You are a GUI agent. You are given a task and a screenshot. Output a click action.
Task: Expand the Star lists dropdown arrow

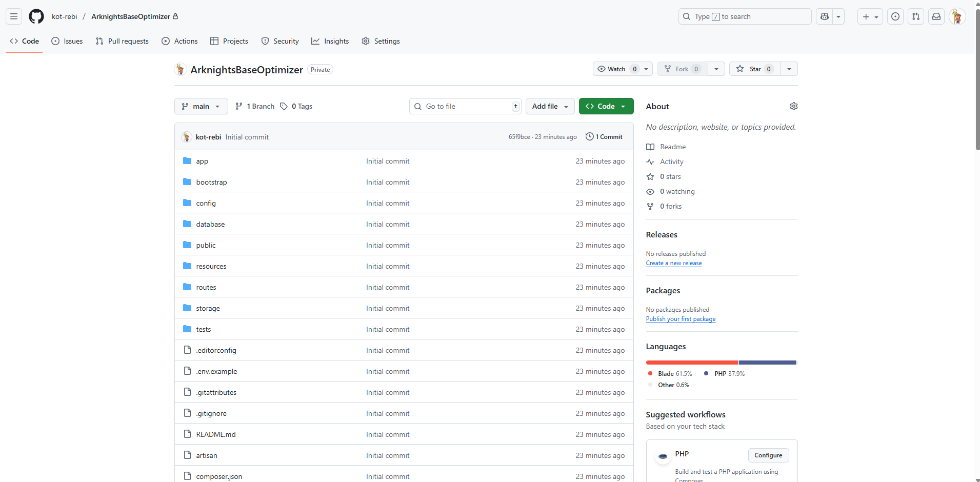point(789,69)
